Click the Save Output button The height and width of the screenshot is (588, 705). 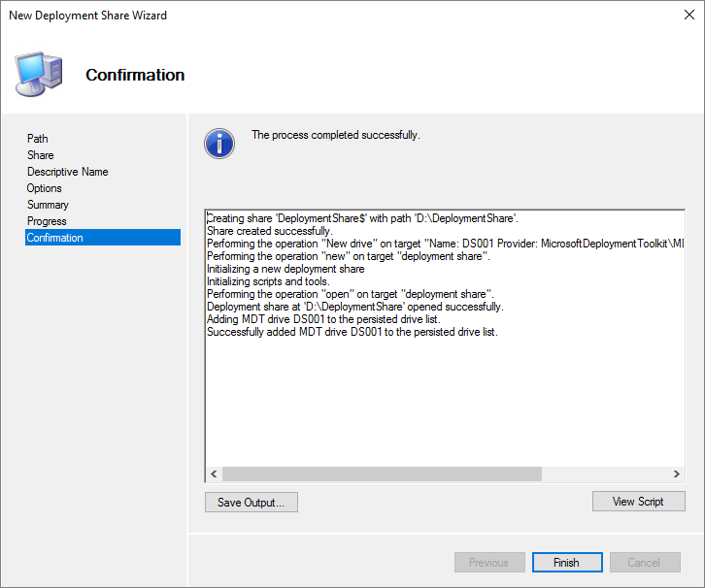coord(251,503)
